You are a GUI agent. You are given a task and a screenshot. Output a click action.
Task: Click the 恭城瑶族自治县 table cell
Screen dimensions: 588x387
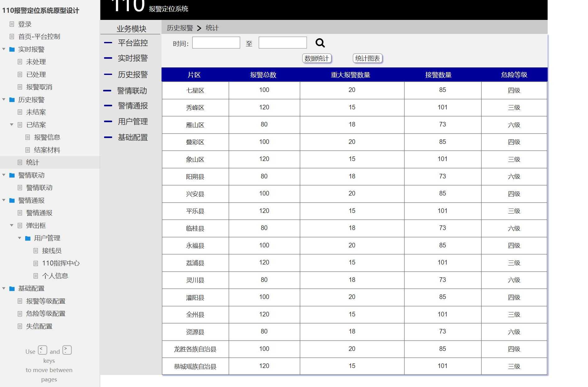(x=195, y=366)
